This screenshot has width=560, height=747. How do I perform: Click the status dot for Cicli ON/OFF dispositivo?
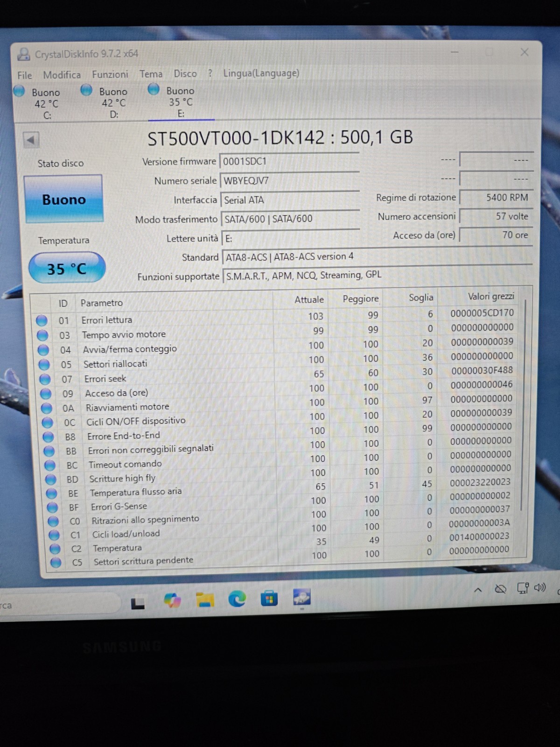pos(48,423)
